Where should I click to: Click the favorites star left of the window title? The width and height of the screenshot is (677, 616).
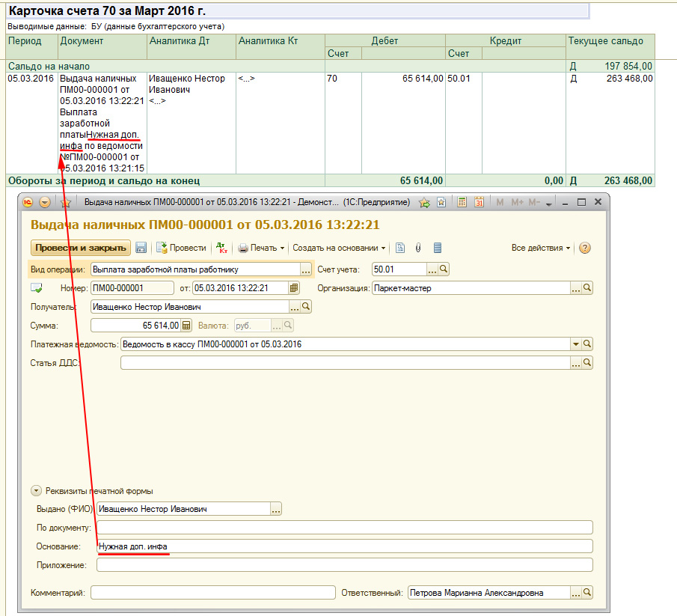click(66, 202)
